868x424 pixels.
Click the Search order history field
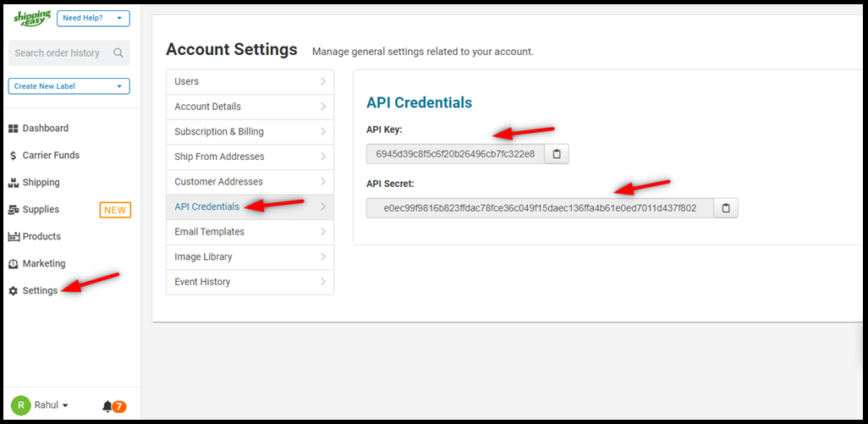click(x=69, y=53)
